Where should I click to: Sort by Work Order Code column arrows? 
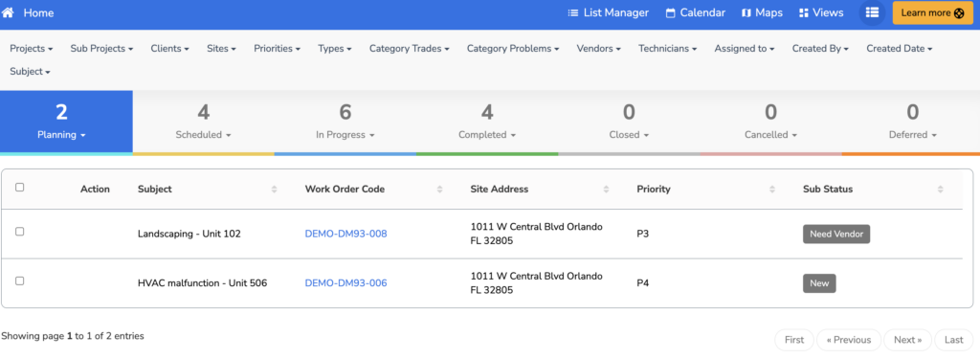(439, 189)
